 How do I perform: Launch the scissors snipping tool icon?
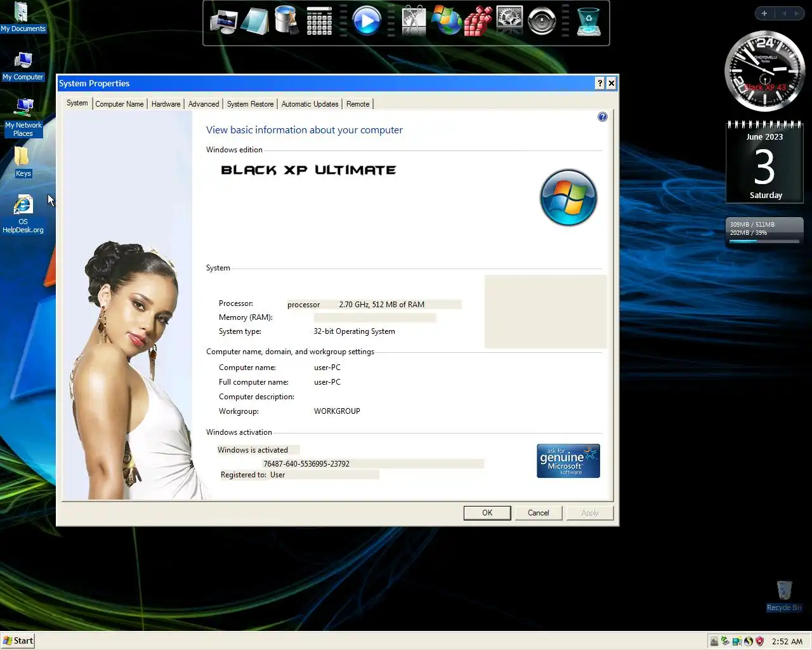pos(414,21)
